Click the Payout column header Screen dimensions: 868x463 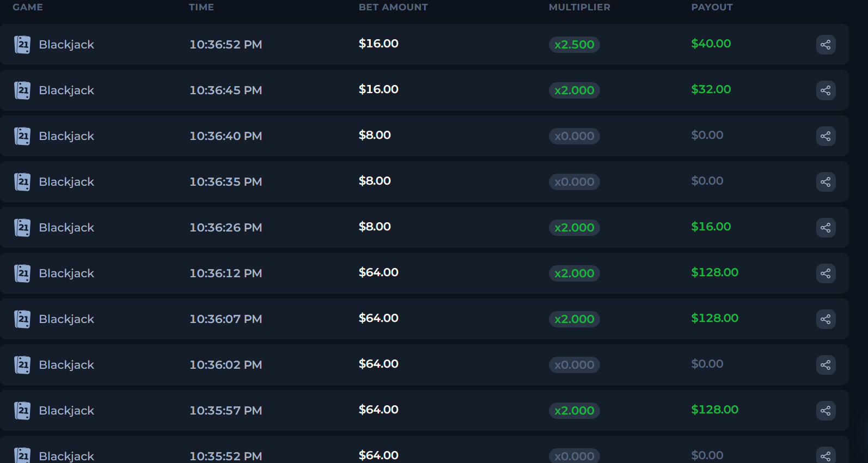click(712, 7)
